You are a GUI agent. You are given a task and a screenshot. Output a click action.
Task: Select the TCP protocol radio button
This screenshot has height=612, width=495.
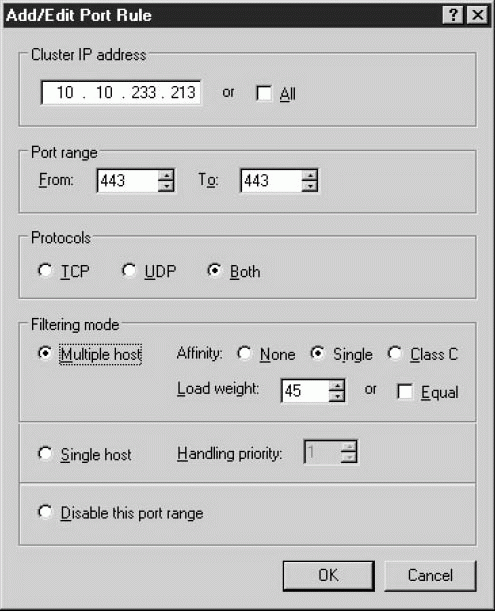click(x=45, y=270)
